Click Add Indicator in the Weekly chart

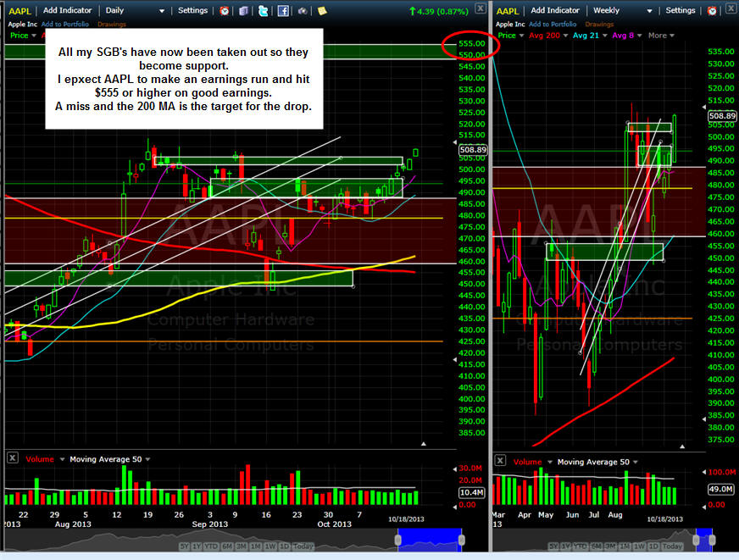555,10
